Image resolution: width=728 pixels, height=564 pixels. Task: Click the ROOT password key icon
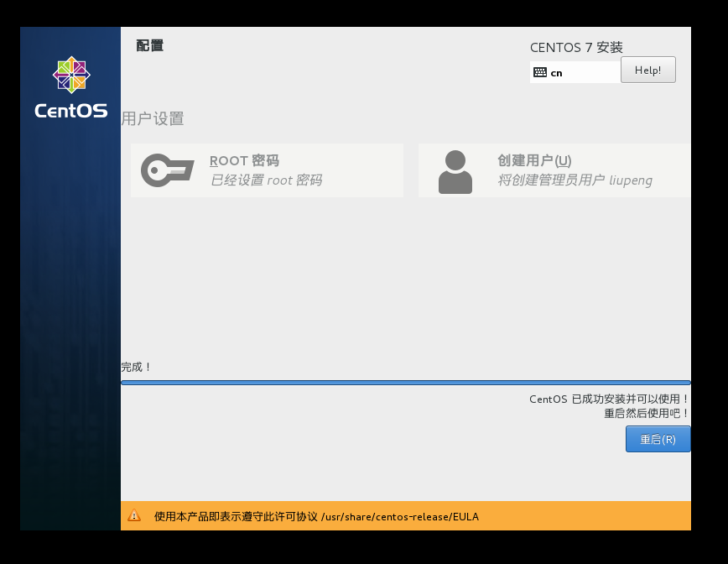[x=168, y=170]
